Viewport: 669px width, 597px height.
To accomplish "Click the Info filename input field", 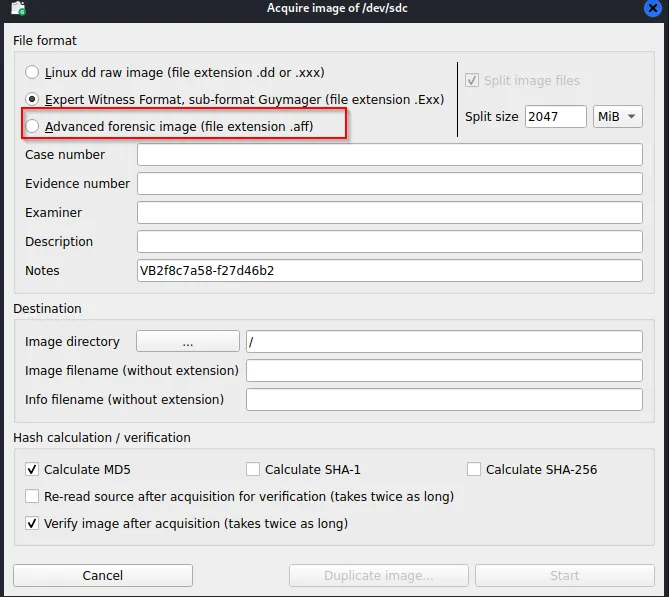I will 443,400.
